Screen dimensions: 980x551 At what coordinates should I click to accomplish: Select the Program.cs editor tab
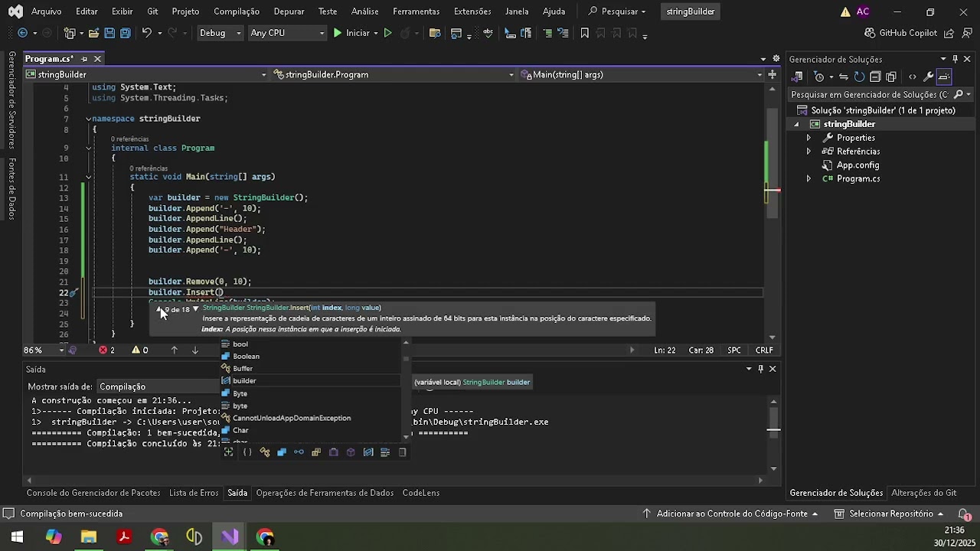[49, 59]
